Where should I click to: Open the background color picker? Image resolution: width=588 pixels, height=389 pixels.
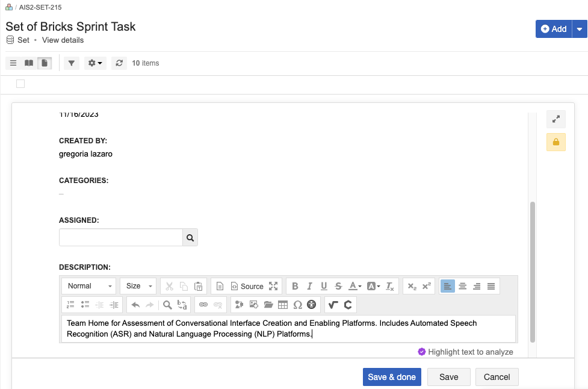pos(373,286)
